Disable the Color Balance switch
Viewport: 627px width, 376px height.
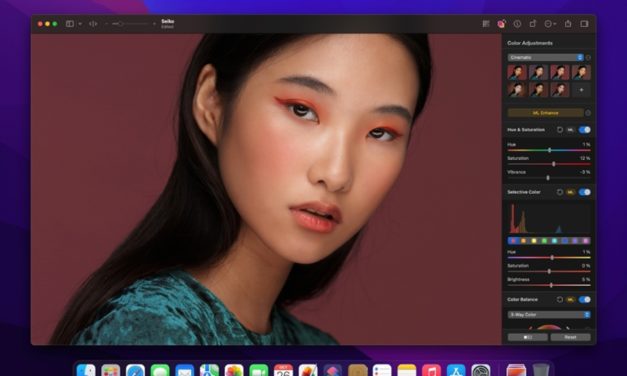point(584,299)
